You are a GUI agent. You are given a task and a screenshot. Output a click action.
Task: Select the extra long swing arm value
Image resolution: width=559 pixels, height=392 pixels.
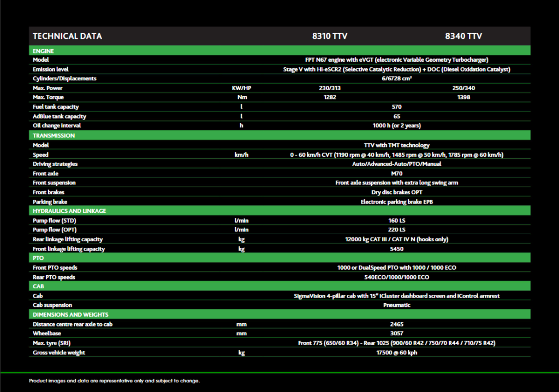[x=397, y=183]
